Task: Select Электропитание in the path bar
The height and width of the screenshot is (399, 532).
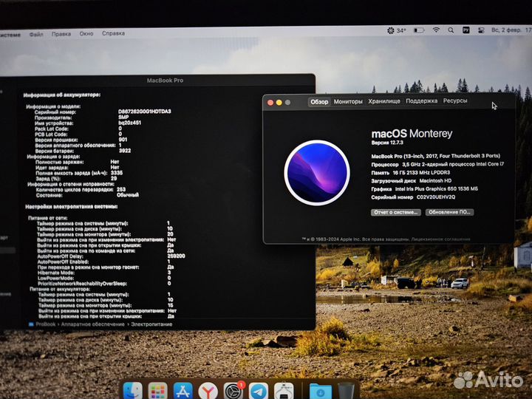Action: [151, 324]
